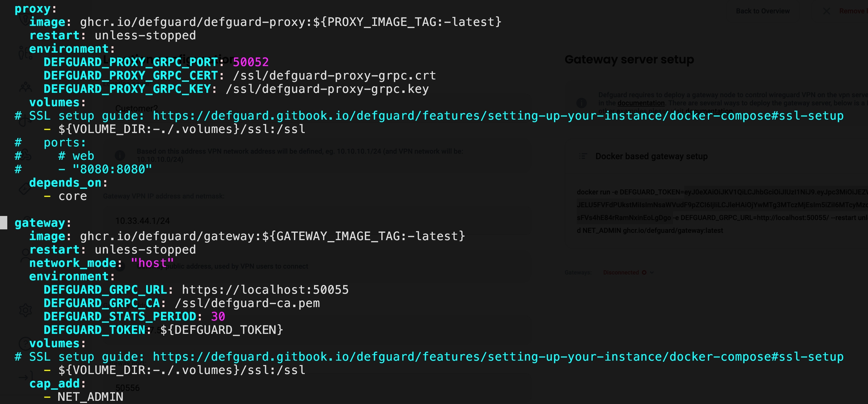
Task: Click the info icon beside VPN address hint
Action: (120, 155)
